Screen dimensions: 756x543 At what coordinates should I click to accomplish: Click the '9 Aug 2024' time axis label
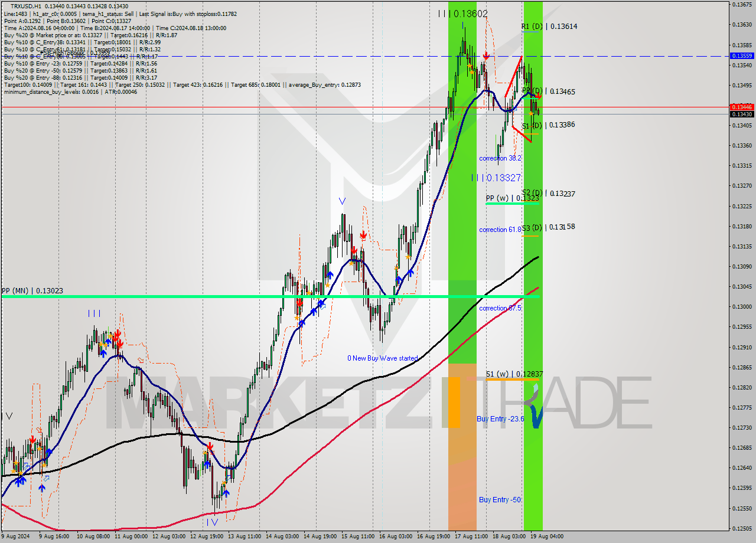16,537
